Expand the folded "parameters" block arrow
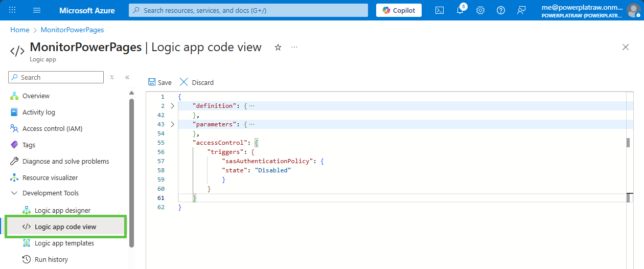This screenshot has width=644, height=269. click(x=172, y=124)
